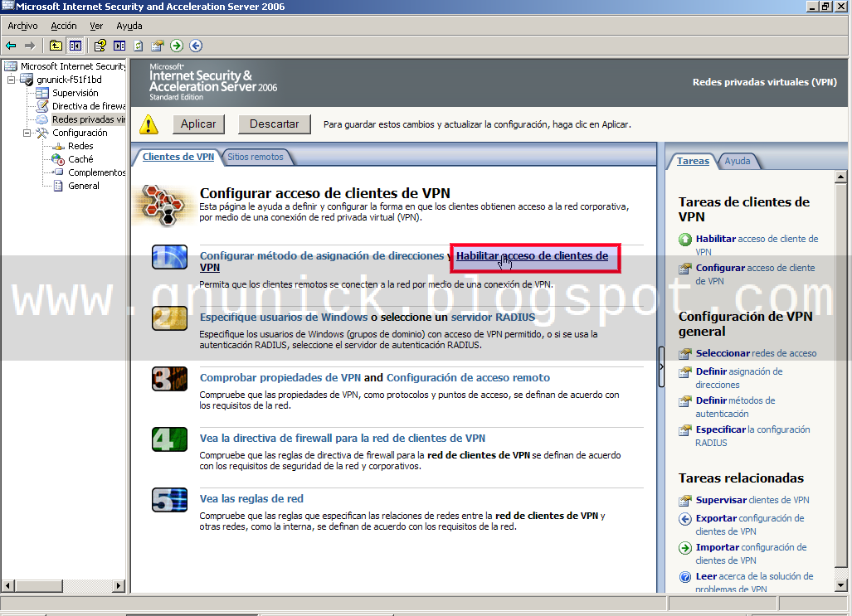
Task: Click the Aplicar button
Action: (x=198, y=124)
